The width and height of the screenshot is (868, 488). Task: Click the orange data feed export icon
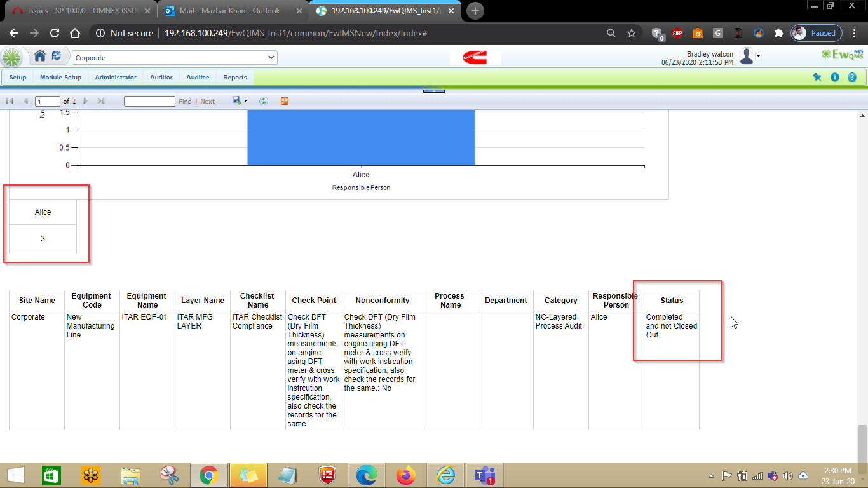(x=285, y=101)
